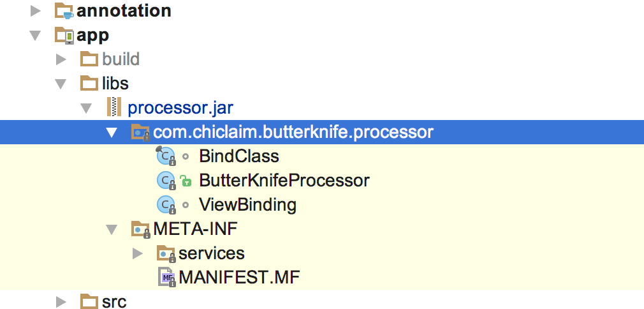644x309 pixels.
Task: Click the app module icon
Action: [x=64, y=36]
